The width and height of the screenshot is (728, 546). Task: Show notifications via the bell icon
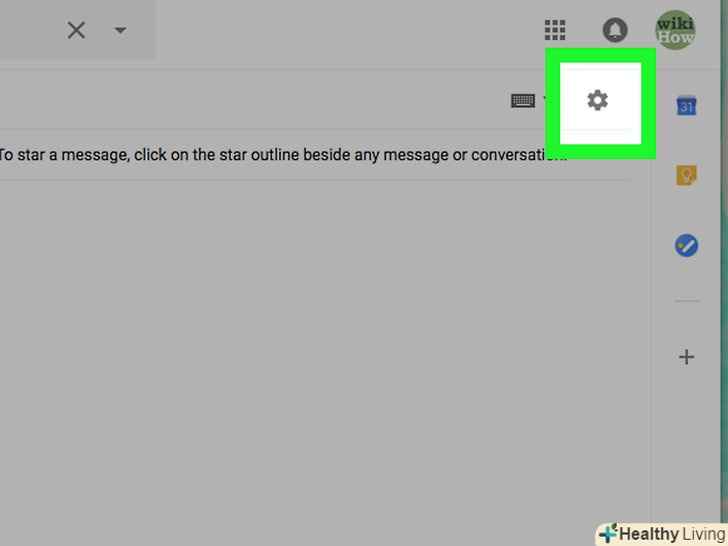pyautogui.click(x=615, y=30)
